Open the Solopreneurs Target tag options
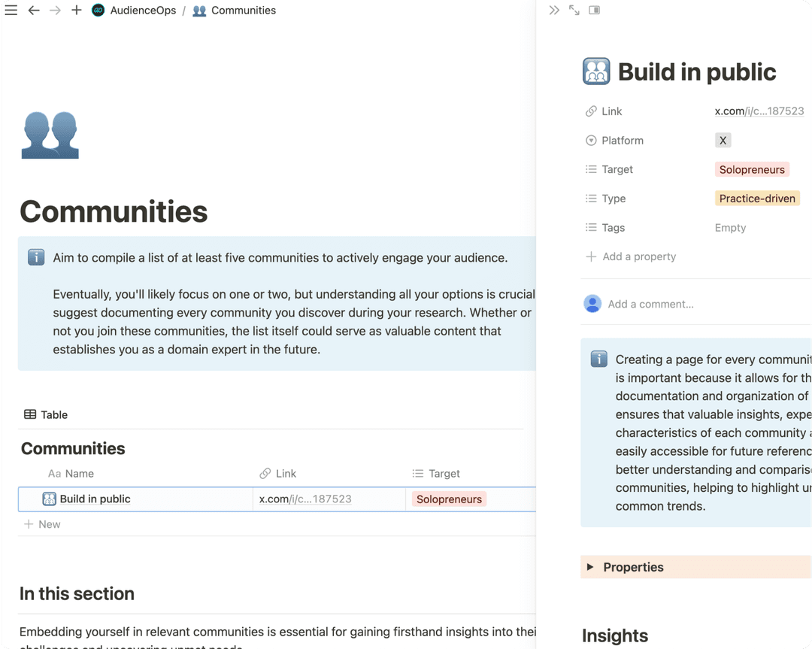812x649 pixels. [752, 169]
